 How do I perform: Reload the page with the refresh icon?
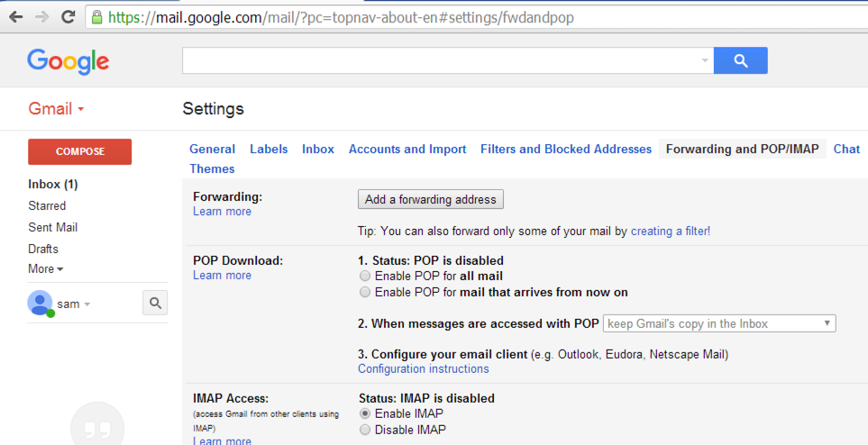69,17
